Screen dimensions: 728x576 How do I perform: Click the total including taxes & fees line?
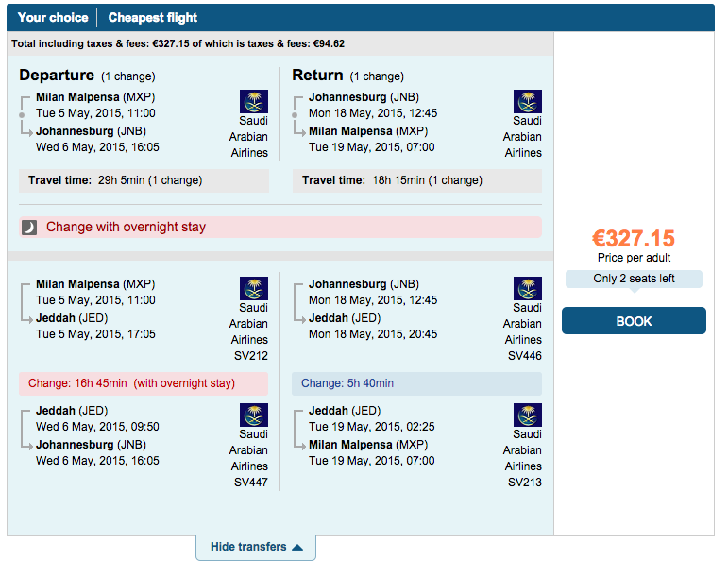178,43
